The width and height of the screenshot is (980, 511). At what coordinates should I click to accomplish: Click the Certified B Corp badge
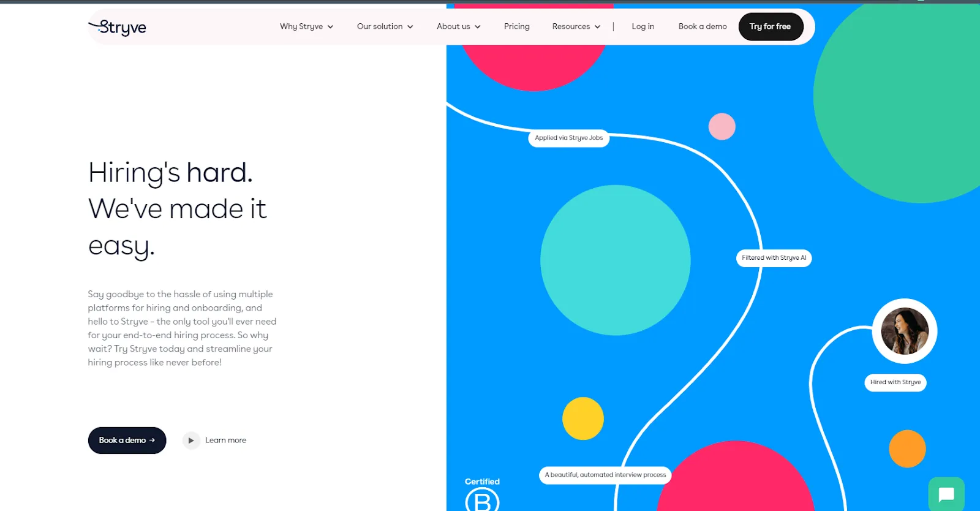coord(482,494)
